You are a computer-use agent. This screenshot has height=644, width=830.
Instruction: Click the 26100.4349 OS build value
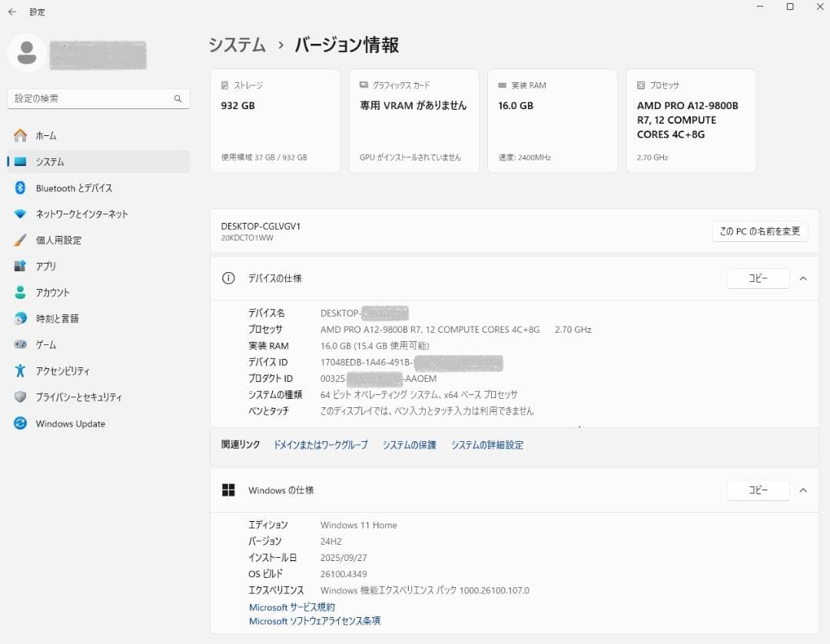click(x=344, y=573)
